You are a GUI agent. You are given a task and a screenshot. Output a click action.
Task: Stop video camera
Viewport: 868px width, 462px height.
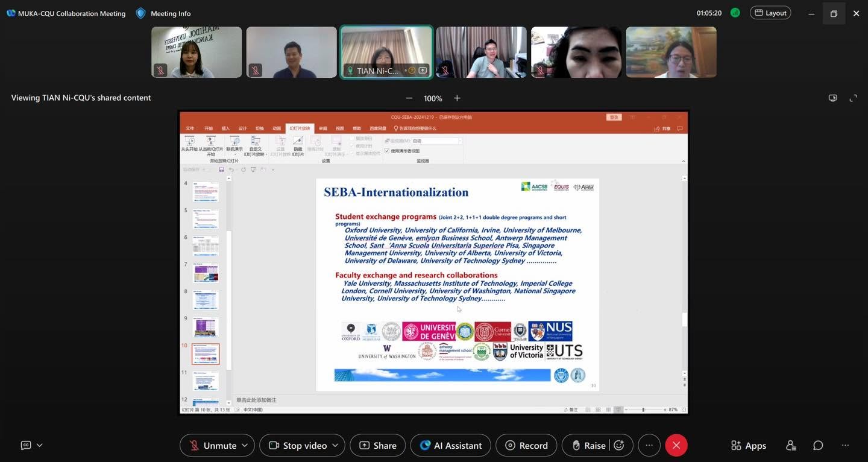click(x=298, y=445)
